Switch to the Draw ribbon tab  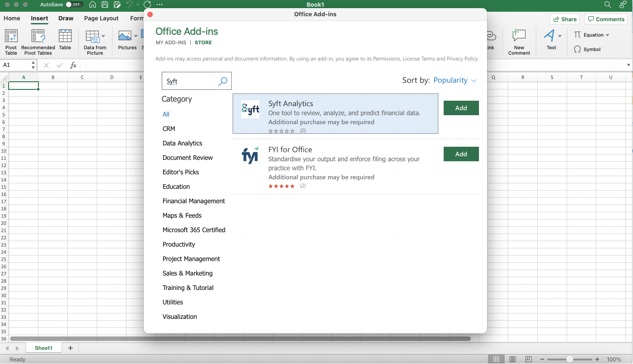tap(66, 19)
